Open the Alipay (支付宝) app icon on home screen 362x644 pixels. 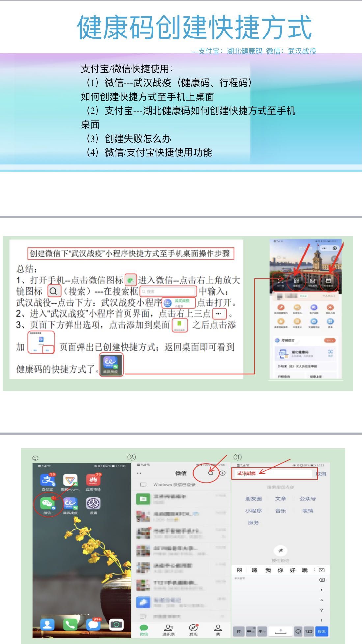[47, 480]
